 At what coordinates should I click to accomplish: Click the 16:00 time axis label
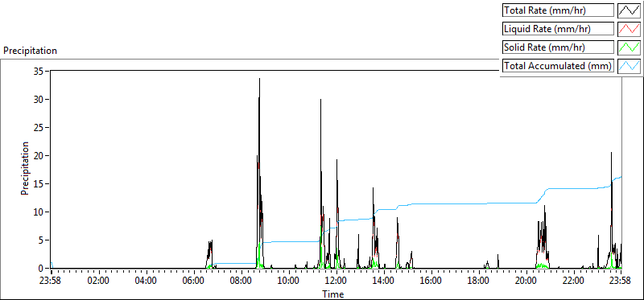point(431,282)
